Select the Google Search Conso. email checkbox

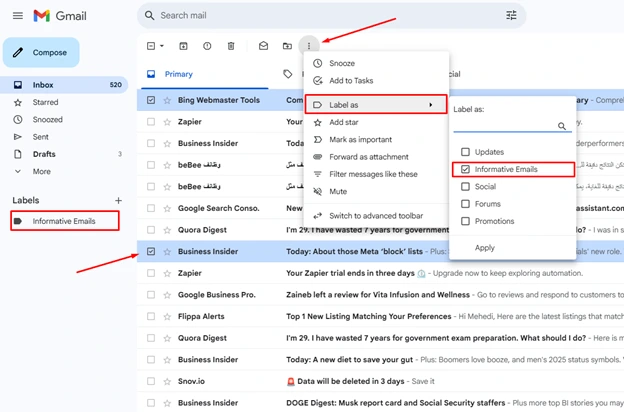pos(151,209)
